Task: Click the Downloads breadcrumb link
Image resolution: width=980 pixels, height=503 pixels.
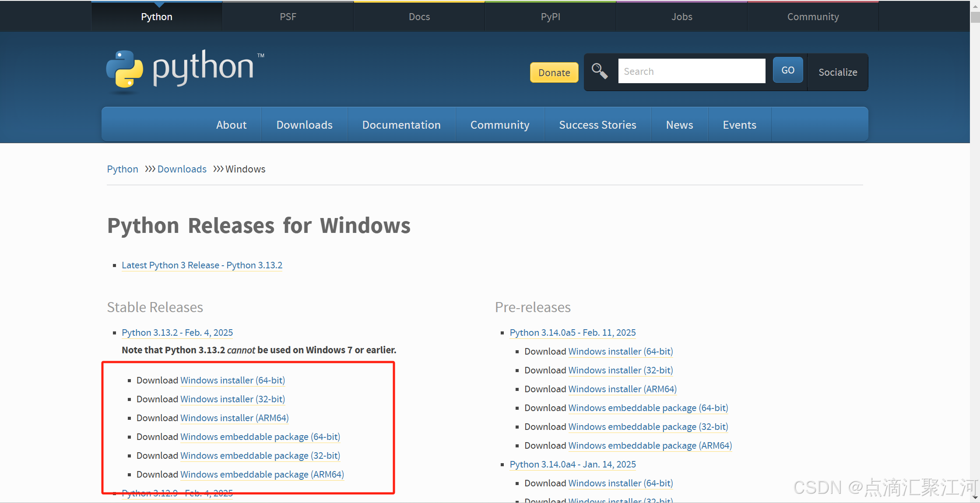Action: (x=182, y=169)
